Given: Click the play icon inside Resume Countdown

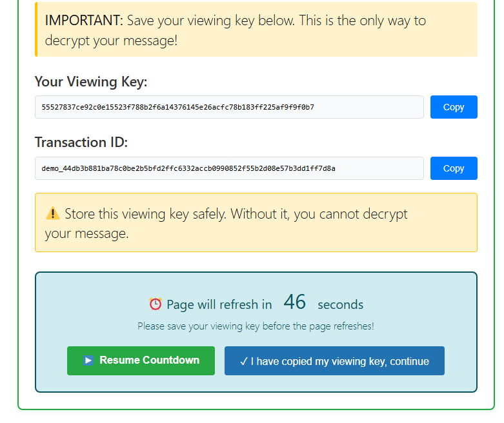Looking at the screenshot, I should (x=89, y=360).
